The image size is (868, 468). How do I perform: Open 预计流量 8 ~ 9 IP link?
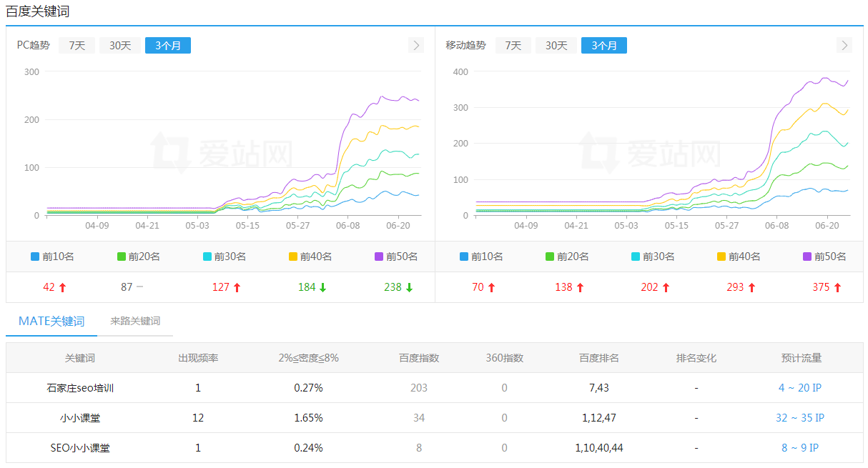pos(800,448)
